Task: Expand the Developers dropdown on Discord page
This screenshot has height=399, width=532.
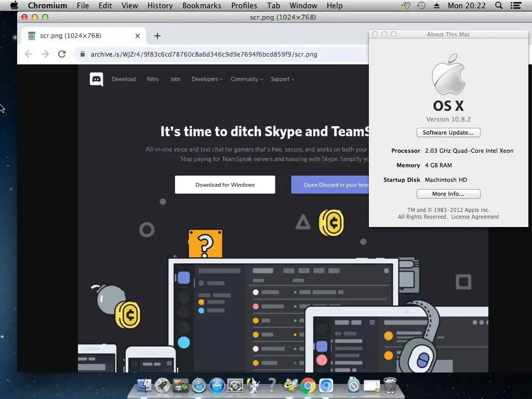Action: point(207,79)
